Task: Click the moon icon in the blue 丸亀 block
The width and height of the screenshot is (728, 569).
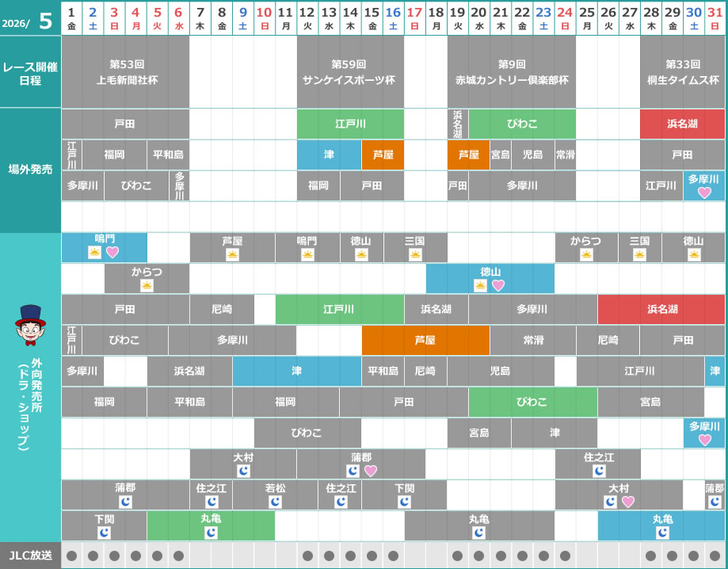Action: 662,533
